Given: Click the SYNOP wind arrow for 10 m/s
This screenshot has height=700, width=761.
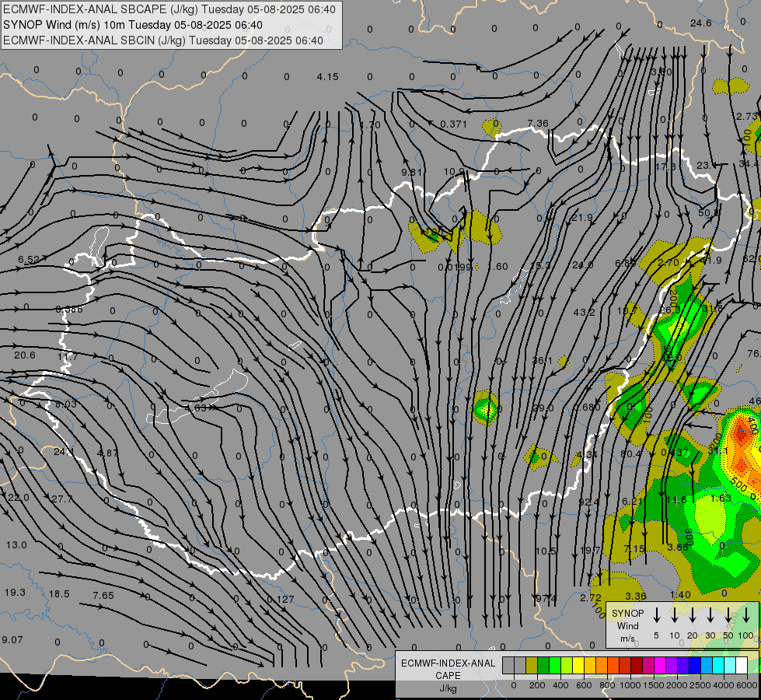Looking at the screenshot, I should [x=675, y=615].
